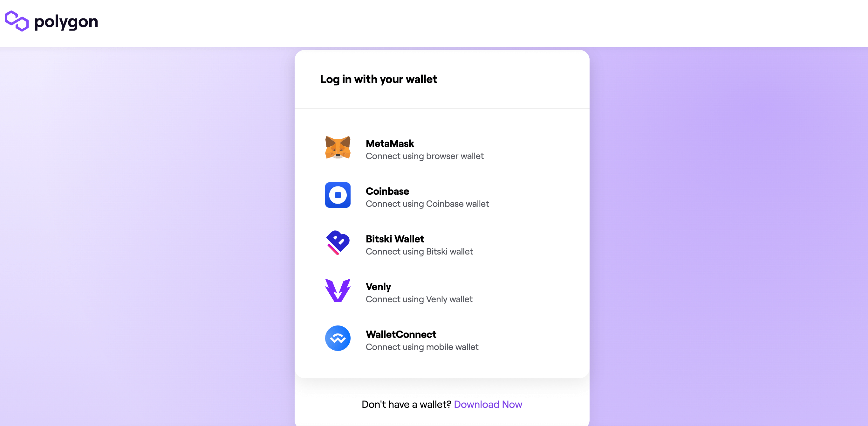The height and width of the screenshot is (426, 868).
Task: Select the Bitski Wallet title
Action: pyautogui.click(x=394, y=239)
